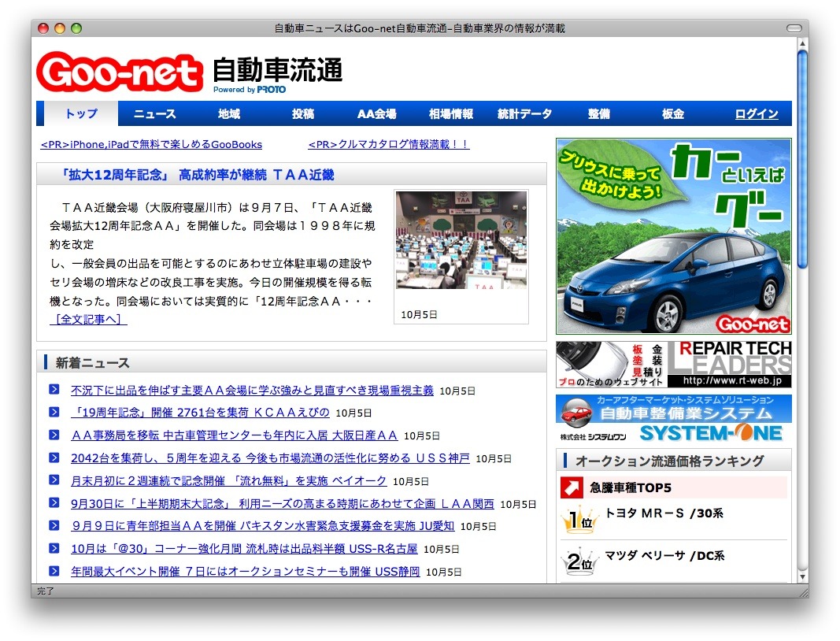Screen dimensions: 840x641
Task: Open news 10月は@30コーナー USS-R名古屋
Action: (x=244, y=549)
